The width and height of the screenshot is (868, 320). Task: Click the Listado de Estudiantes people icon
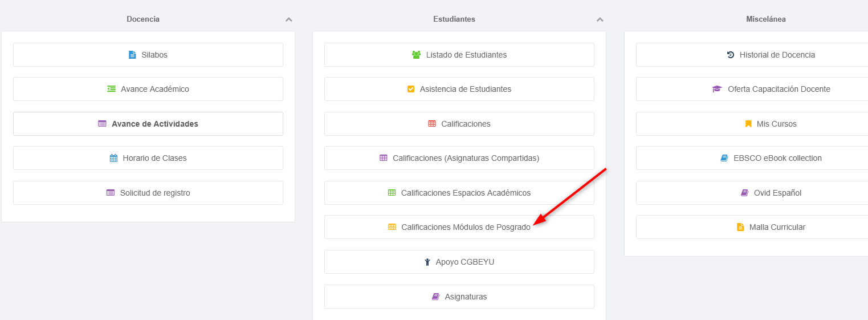click(x=416, y=55)
